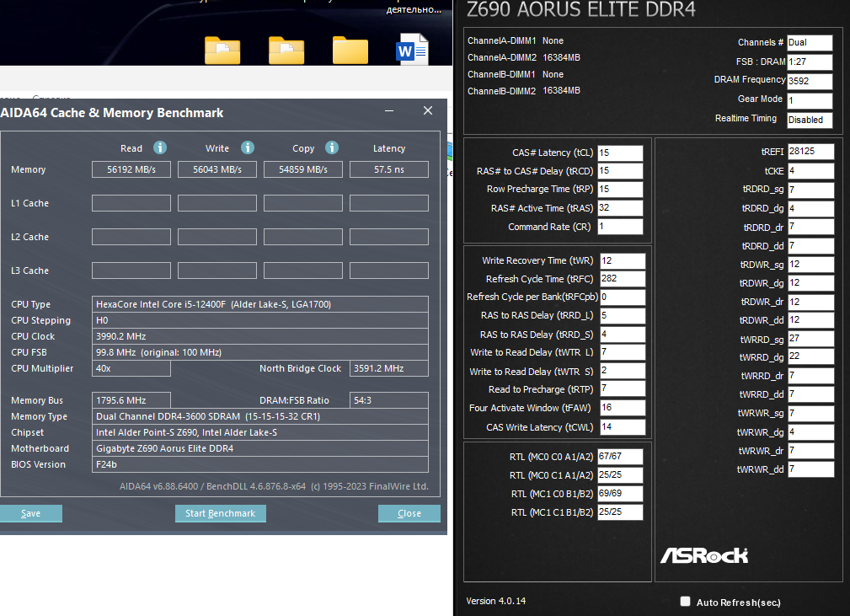Click the Memory Copy result 54859 MB/s
Screen dimensions: 850x616
coord(303,169)
